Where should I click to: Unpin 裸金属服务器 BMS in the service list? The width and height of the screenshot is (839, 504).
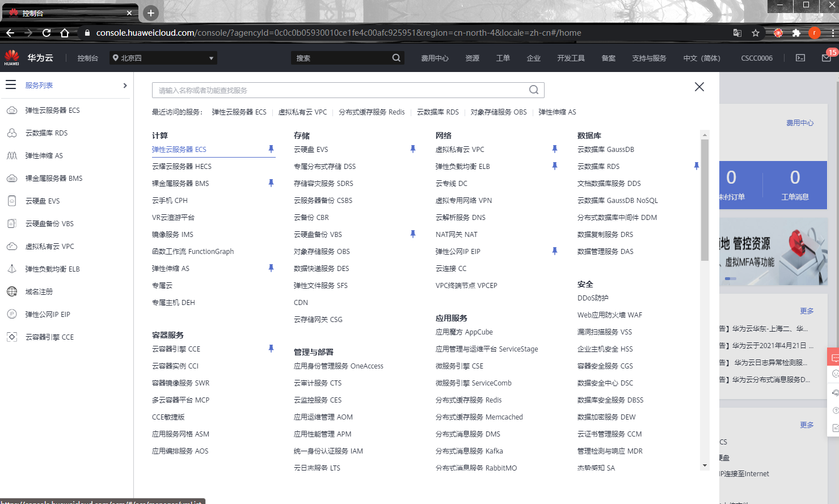tap(271, 183)
